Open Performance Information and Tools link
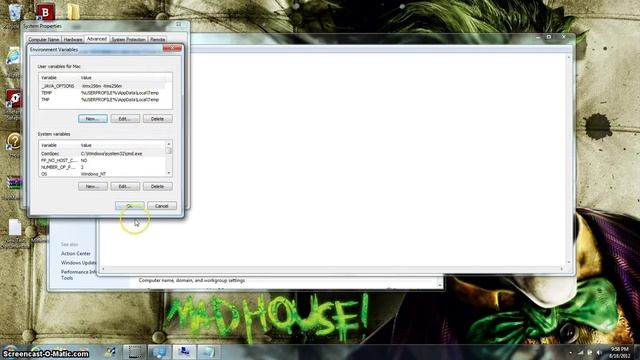This screenshot has height=360, width=640. 78,275
